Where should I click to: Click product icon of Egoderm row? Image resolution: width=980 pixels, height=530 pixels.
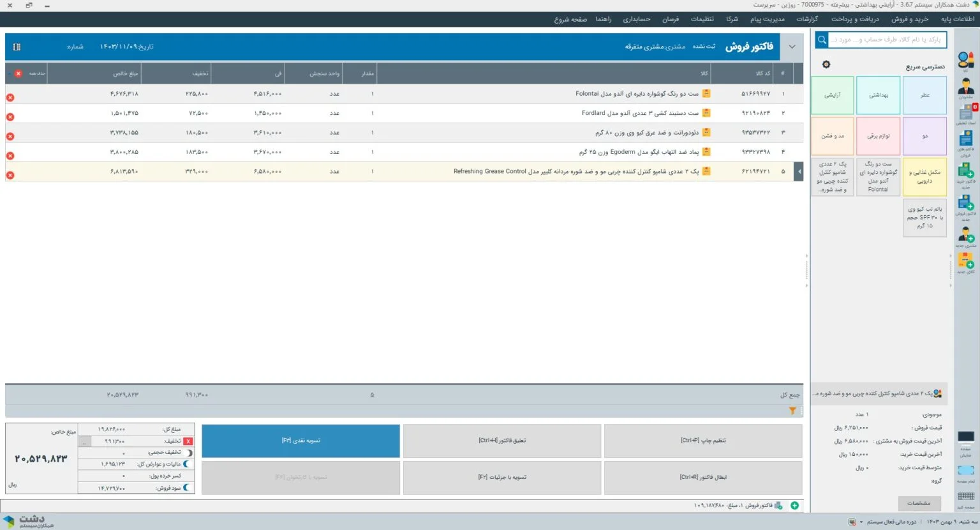[x=706, y=152]
